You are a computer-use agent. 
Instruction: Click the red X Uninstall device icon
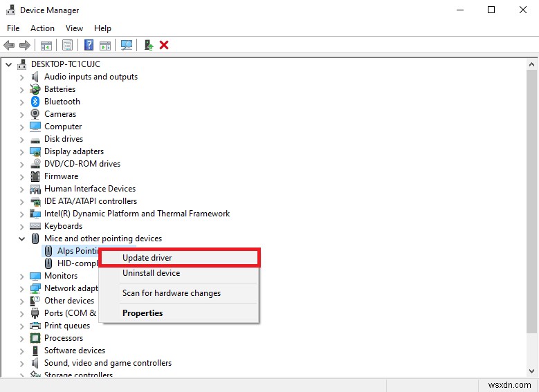pyautogui.click(x=164, y=45)
